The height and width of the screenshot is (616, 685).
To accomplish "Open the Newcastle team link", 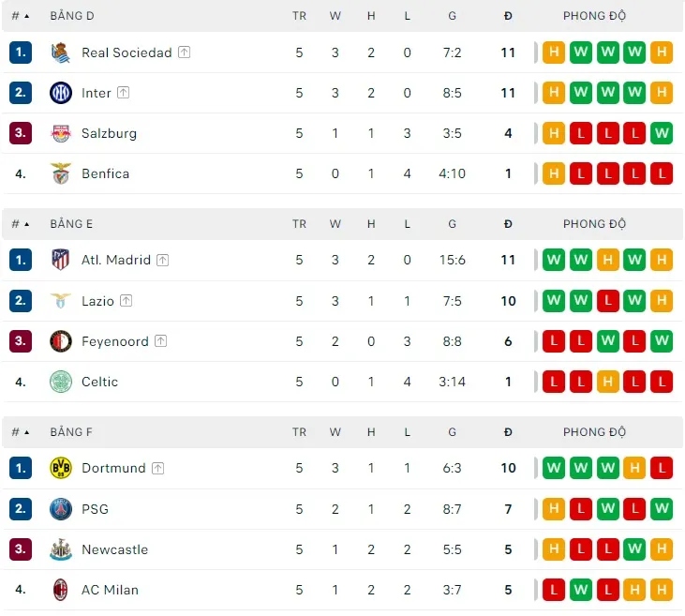I will [114, 549].
